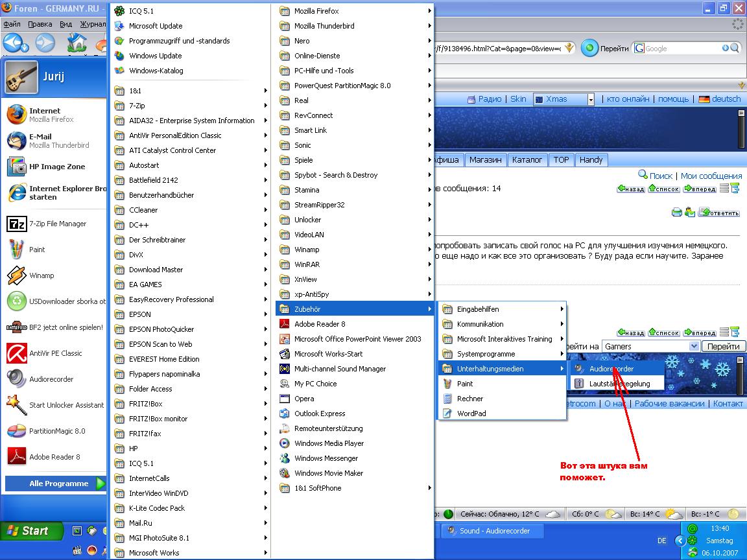This screenshot has width=747, height=560.
Task: Click the Firefox address bar
Action: 498,48
